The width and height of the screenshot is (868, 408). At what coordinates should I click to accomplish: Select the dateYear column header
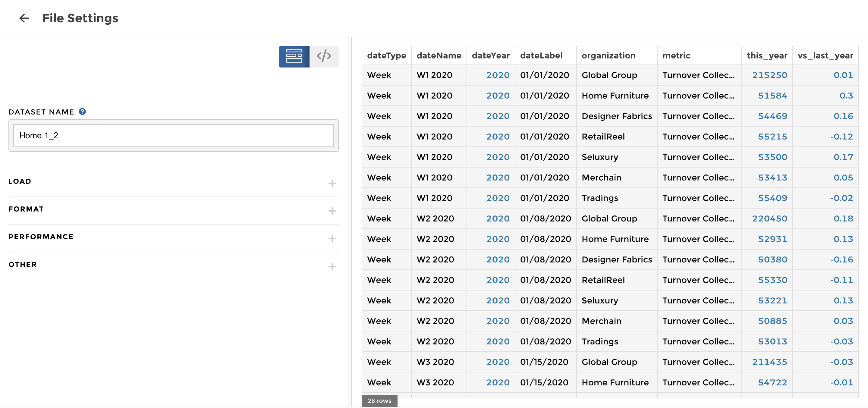point(491,55)
